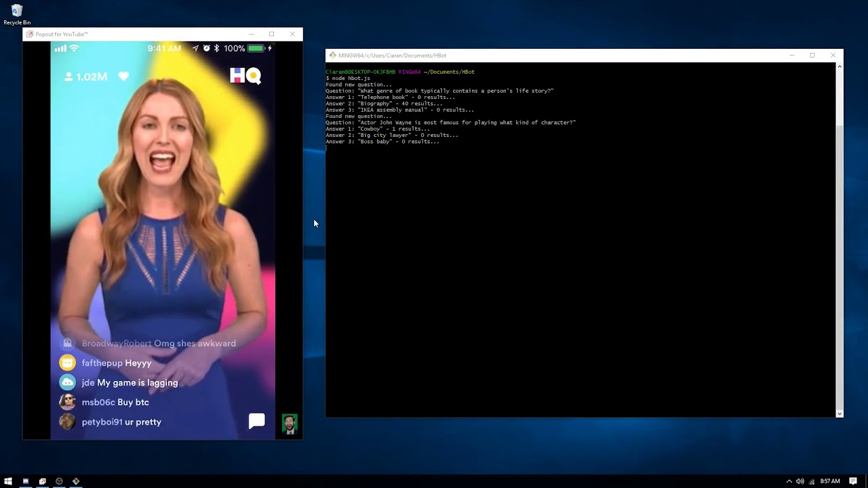868x488 pixels.
Task: Click the phone Wi-Fi signal icon in video
Action: (x=75, y=48)
